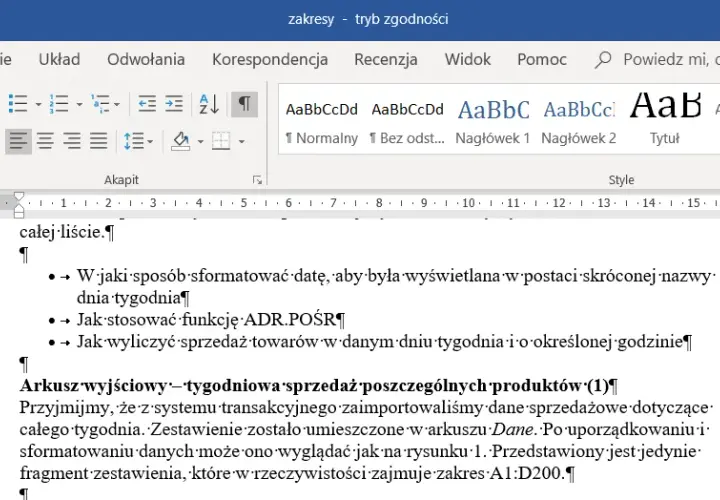Apply the Bez odstępów style

(407, 121)
